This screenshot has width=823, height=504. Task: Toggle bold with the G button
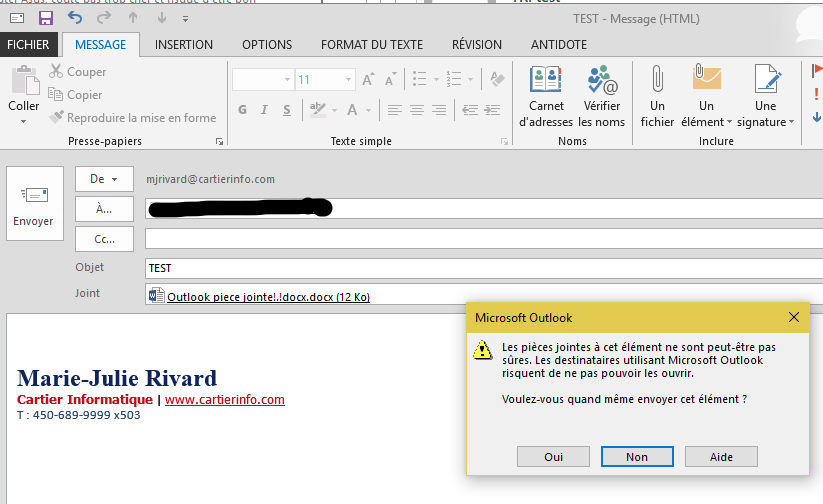pos(242,110)
